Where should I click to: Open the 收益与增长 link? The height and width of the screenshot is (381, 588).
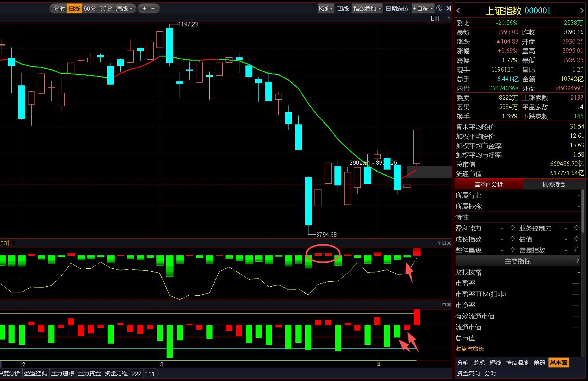(x=470, y=349)
